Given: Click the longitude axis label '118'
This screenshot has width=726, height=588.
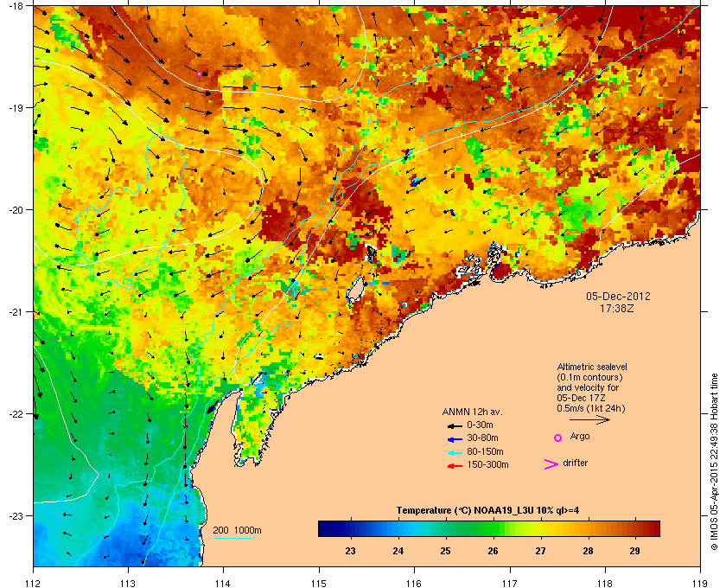Looking at the screenshot, I should click(605, 584).
